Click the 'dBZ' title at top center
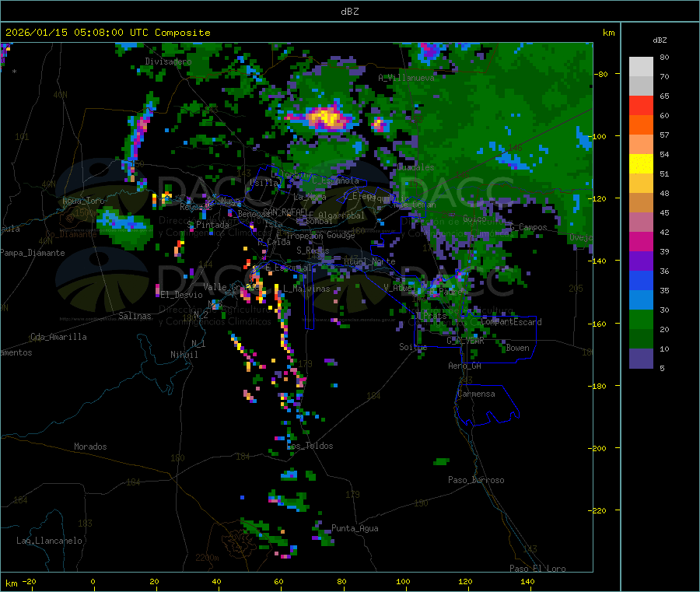The width and height of the screenshot is (700, 592). coord(349,12)
